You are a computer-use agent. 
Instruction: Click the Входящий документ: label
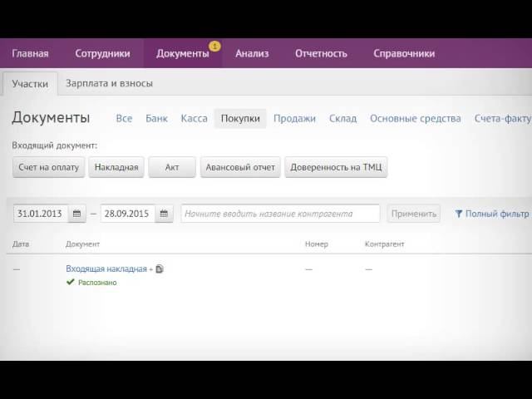[55, 145]
